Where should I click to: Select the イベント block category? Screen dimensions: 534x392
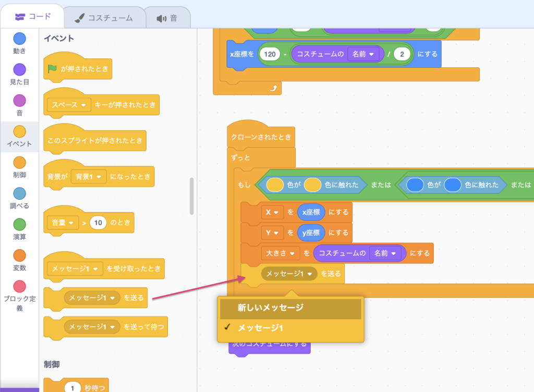click(x=19, y=136)
